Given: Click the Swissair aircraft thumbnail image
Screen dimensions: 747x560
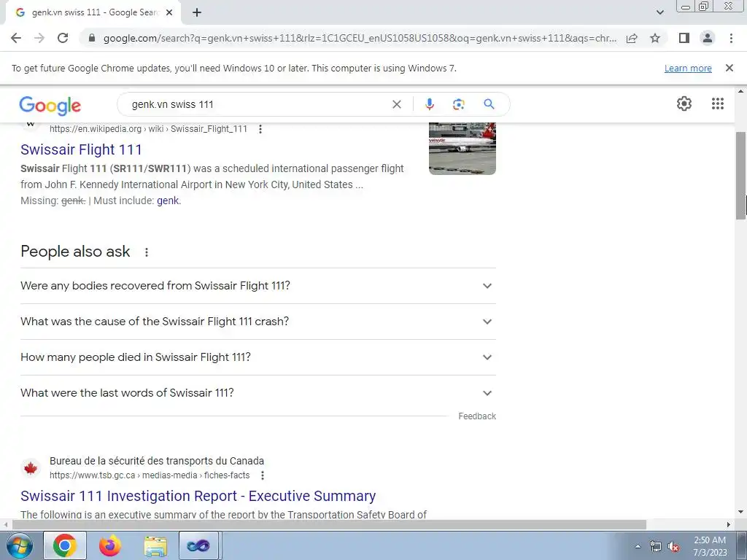Looking at the screenshot, I should (462, 148).
